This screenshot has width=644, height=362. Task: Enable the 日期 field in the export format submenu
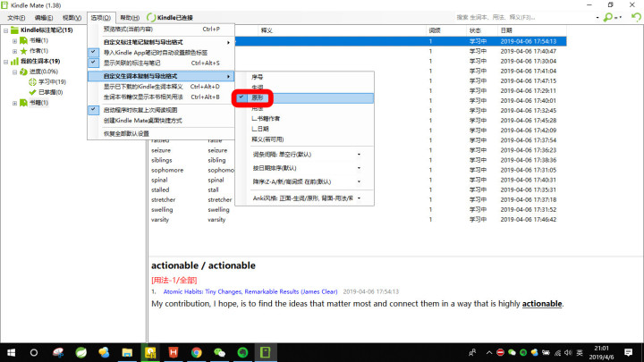click(x=304, y=129)
